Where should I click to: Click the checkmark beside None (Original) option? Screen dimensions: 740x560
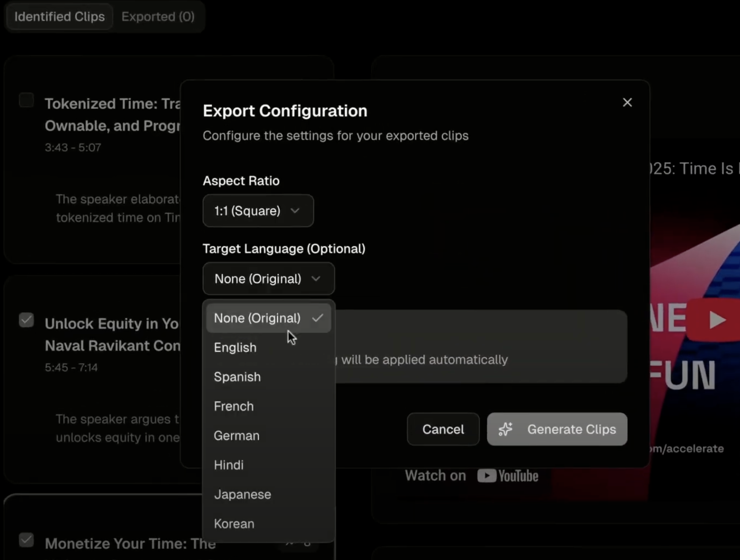tap(318, 318)
